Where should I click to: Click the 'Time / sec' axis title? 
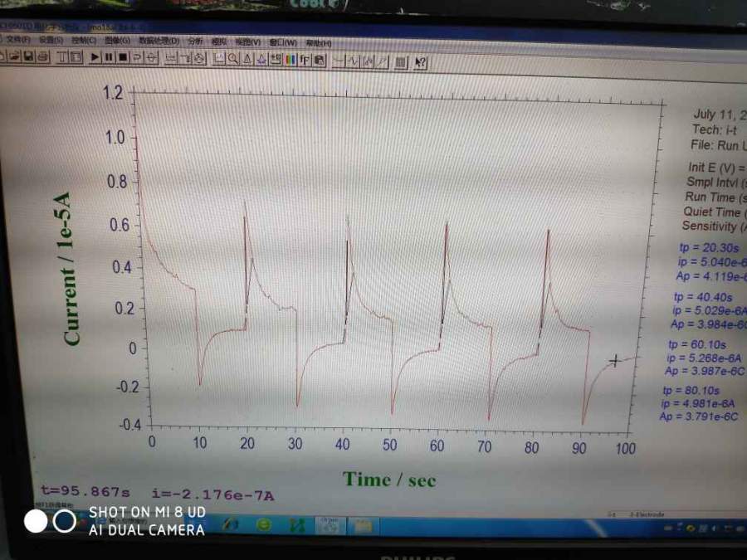coord(389,480)
